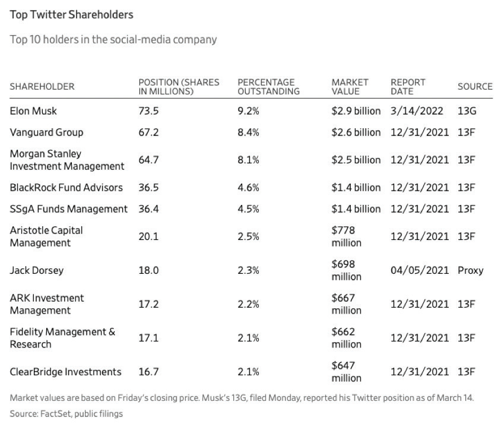Select the SHAREHOLDER column header
The width and height of the screenshot is (504, 427).
pyautogui.click(x=42, y=87)
